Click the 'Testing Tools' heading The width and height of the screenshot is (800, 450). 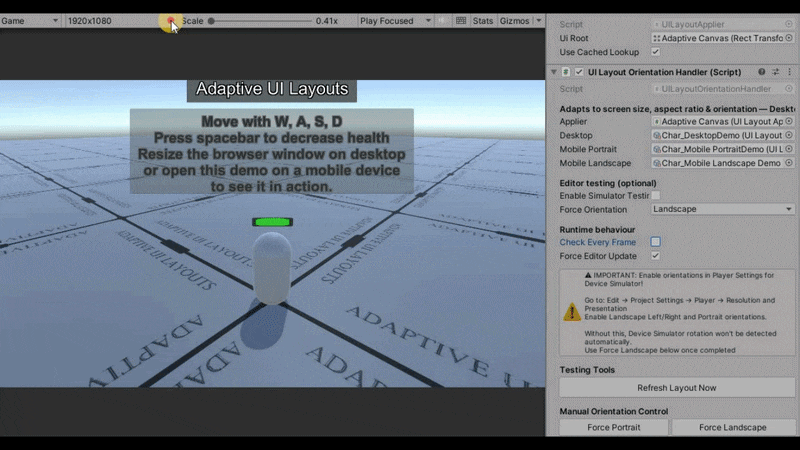[x=587, y=370]
